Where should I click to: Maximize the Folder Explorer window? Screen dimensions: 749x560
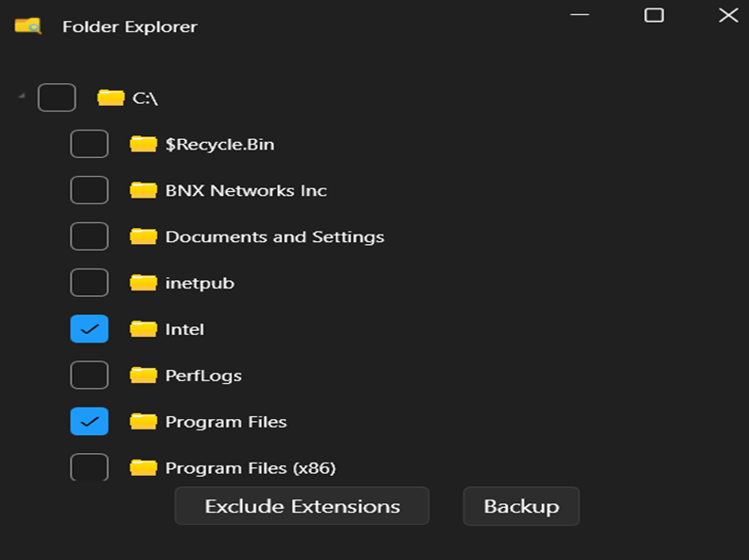click(x=653, y=15)
